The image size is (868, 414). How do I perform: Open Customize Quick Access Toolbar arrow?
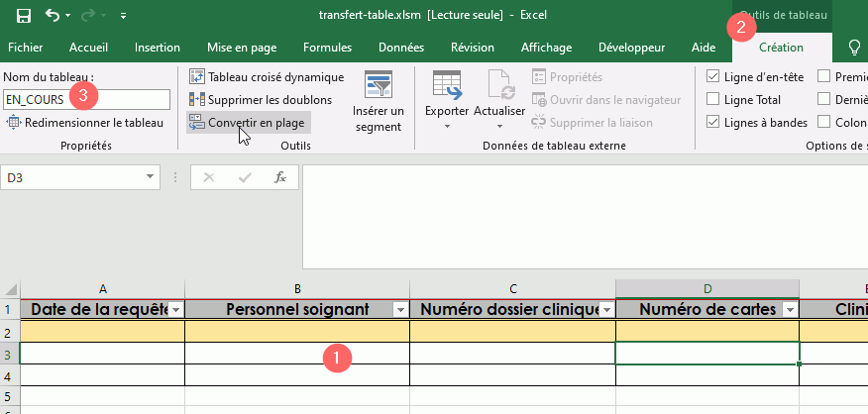point(123,16)
